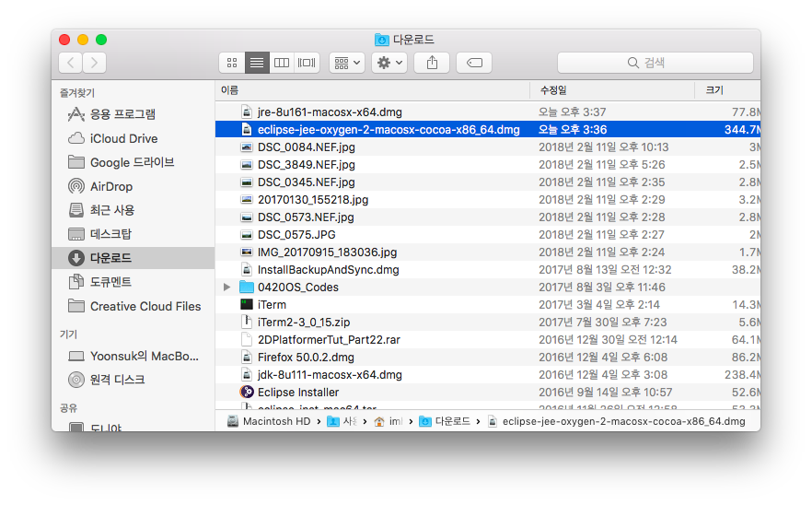Click Macintosh HD in the path bar
Screen dimensions: 812x505
click(x=269, y=421)
